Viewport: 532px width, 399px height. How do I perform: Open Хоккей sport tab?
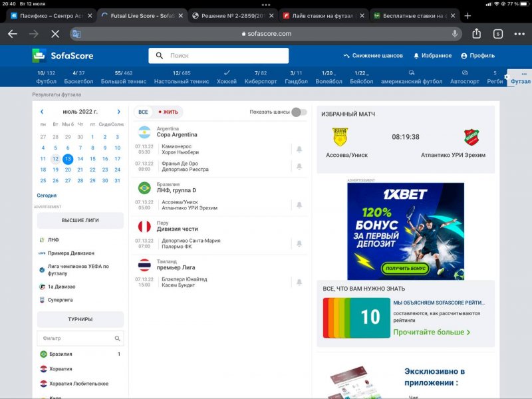tap(227, 77)
